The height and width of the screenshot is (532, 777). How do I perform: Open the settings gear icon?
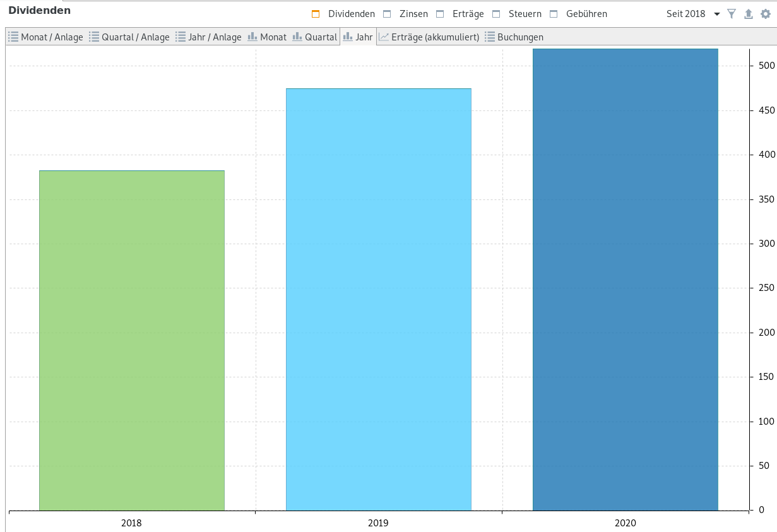[766, 14]
